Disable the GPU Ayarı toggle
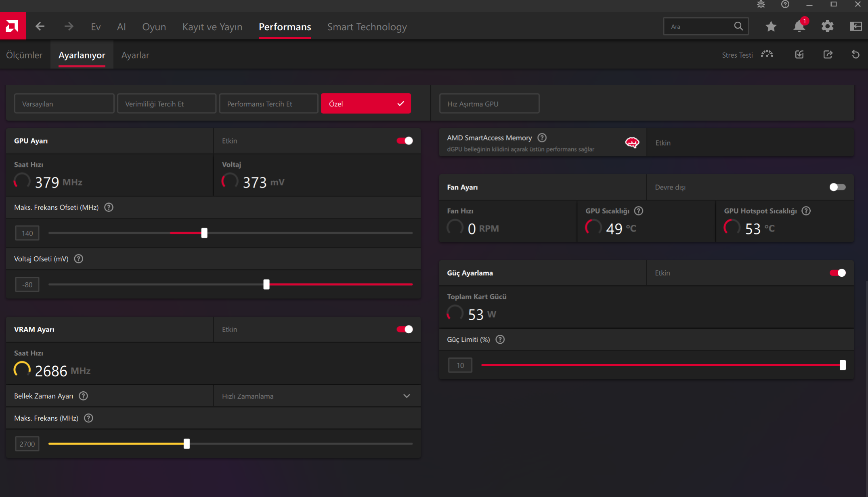The width and height of the screenshot is (868, 497). [405, 141]
